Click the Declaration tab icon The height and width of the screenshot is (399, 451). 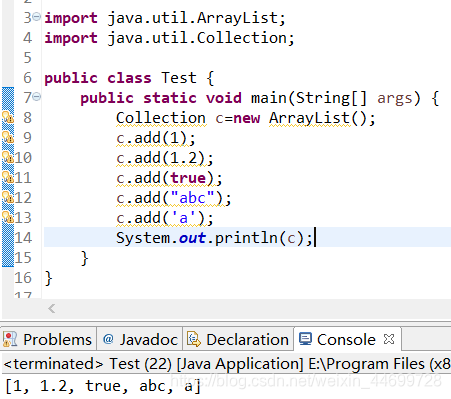click(x=194, y=339)
